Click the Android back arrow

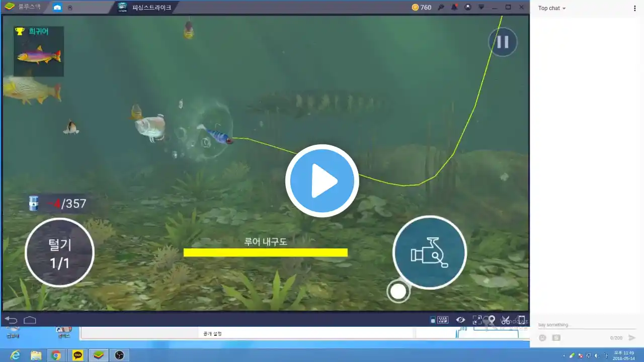coord(11,320)
